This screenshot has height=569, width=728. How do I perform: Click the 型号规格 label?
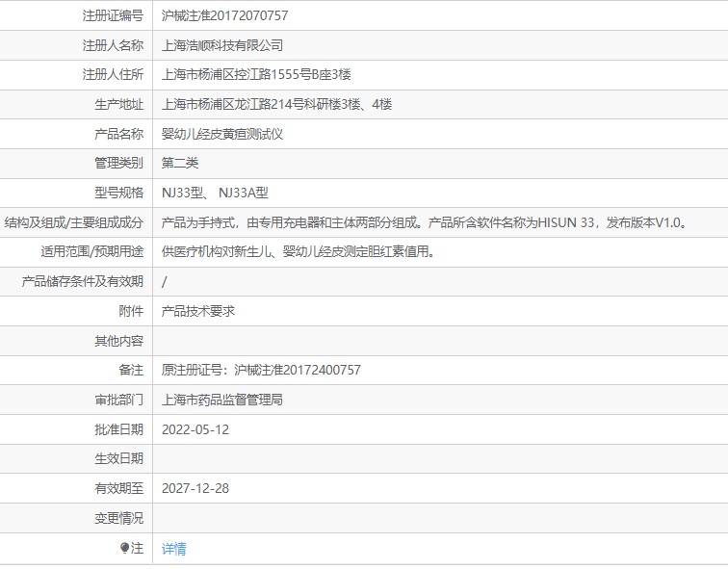(118, 193)
